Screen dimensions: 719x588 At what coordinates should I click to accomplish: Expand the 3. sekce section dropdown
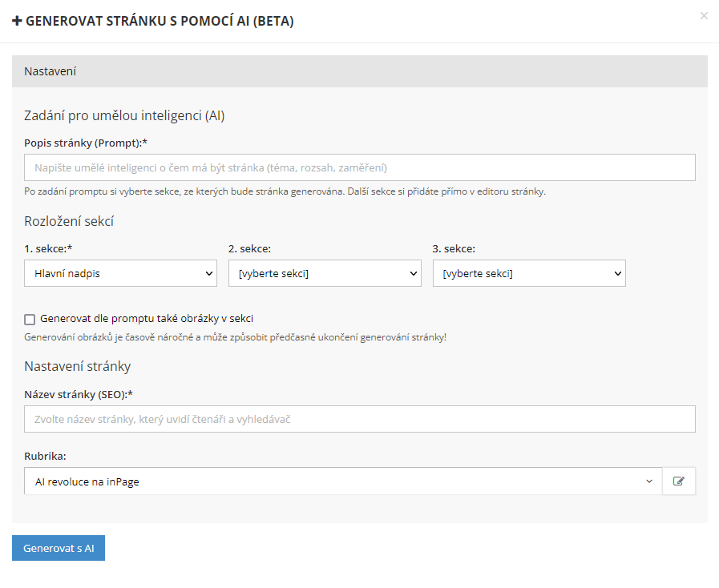[x=528, y=273]
